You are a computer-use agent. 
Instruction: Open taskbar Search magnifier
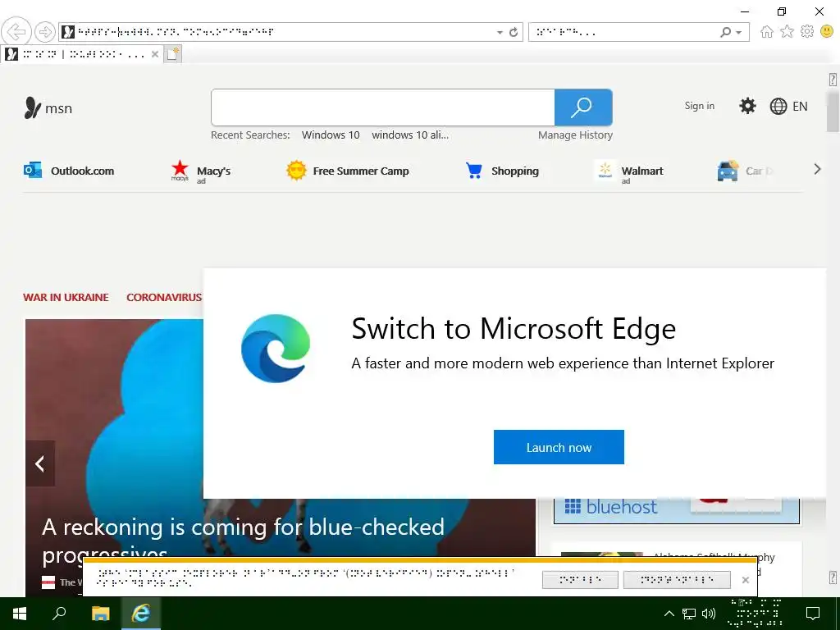click(59, 613)
